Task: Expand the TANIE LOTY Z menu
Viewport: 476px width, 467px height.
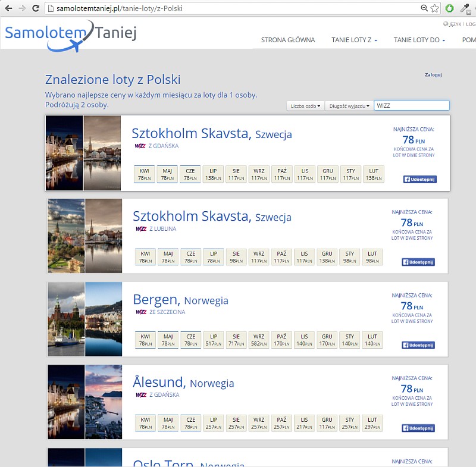Action: point(354,40)
